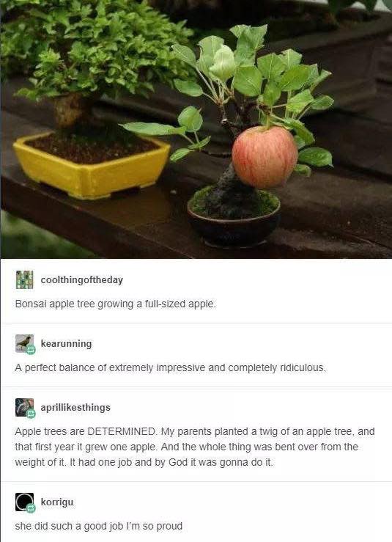Open the aprillikesthings username link

75,408
